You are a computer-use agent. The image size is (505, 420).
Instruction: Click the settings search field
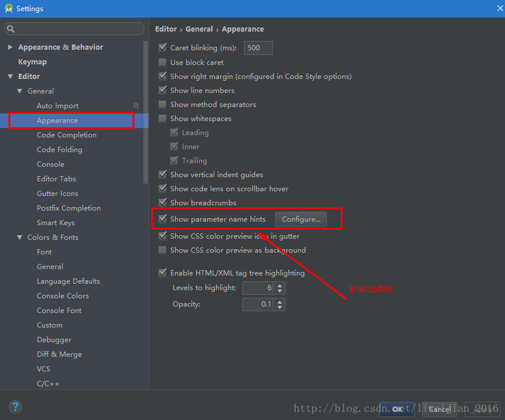coord(74,29)
